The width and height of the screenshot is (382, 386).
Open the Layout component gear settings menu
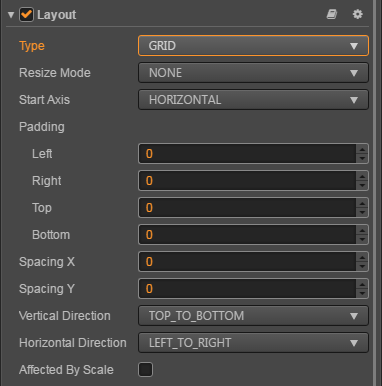[x=357, y=14]
